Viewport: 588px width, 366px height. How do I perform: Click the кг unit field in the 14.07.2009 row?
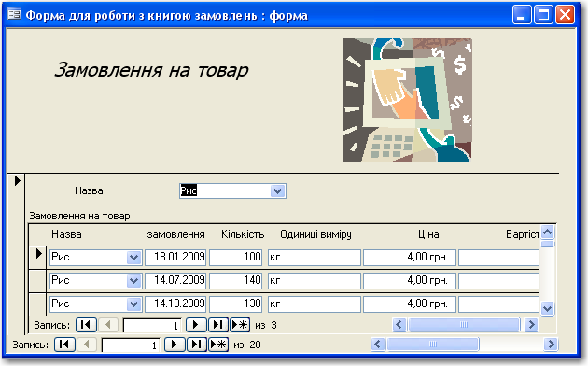point(315,281)
